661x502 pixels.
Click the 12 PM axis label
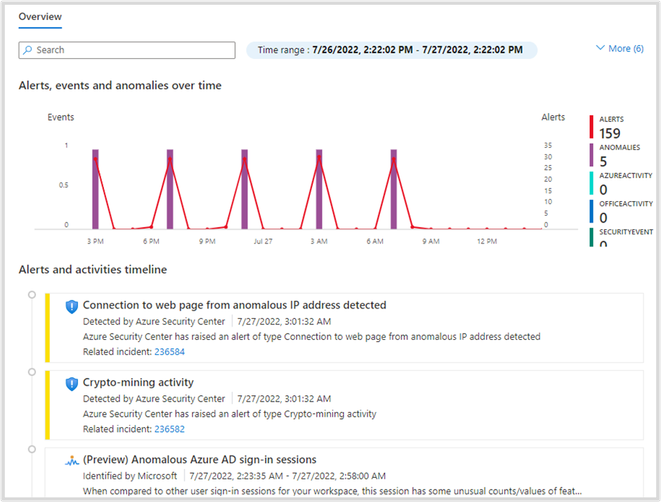tap(487, 242)
